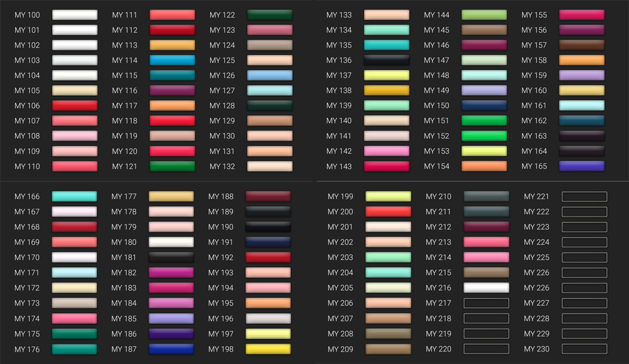629x364 pixels.
Task: Click the "MY 120" label text
Action: tap(125, 151)
